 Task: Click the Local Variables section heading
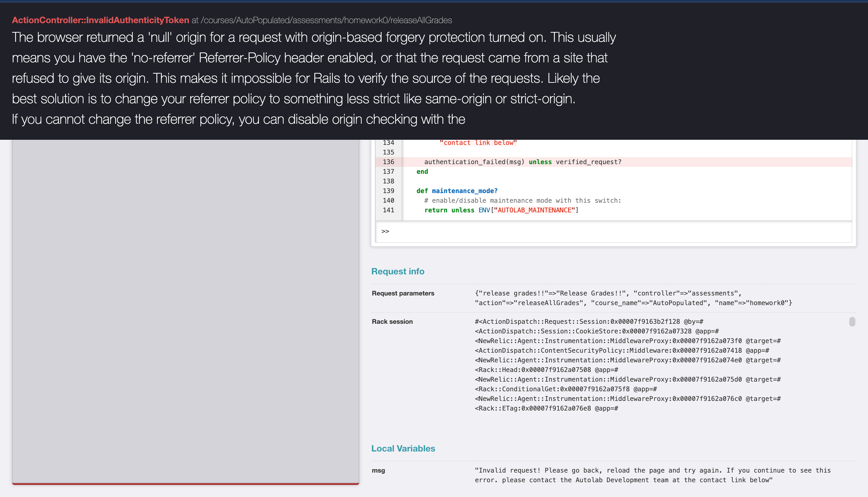[x=403, y=449]
